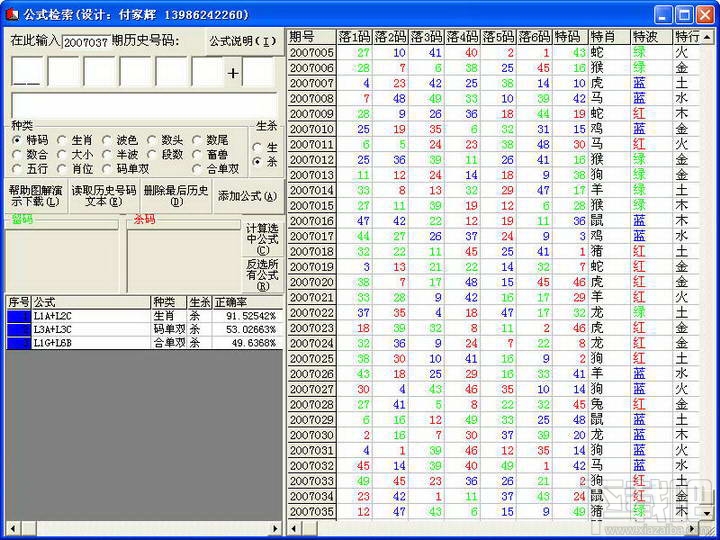Select formula row L1G+L6B
This screenshot has height=540, width=720.
coord(144,343)
